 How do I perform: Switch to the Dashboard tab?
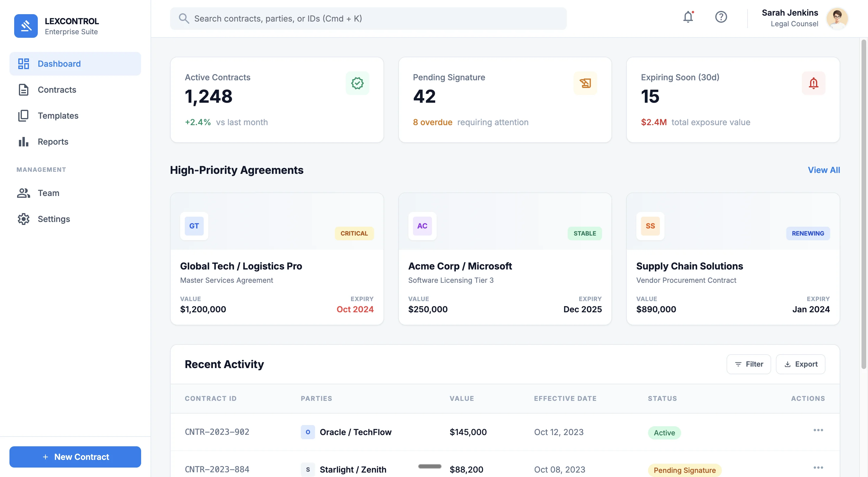tap(59, 64)
